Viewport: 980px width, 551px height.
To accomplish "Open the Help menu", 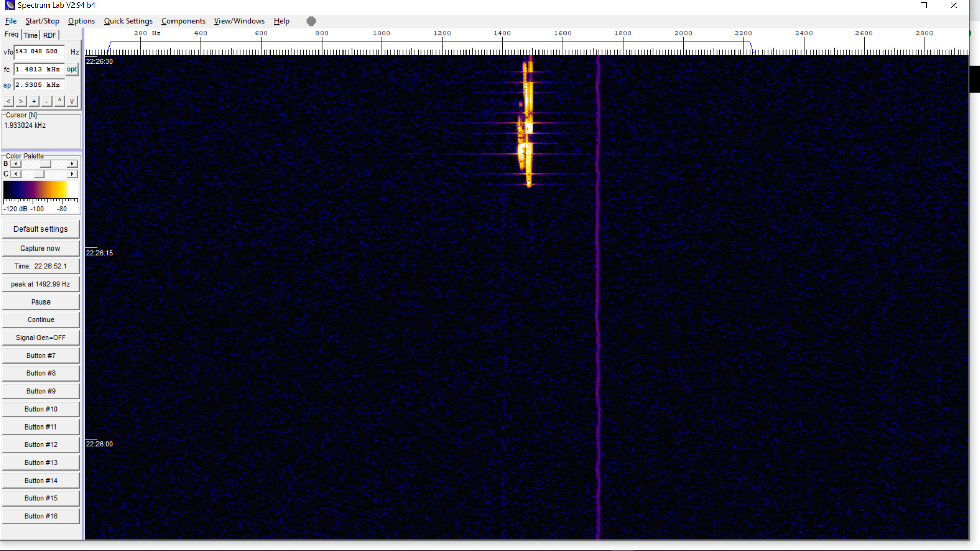I will coord(281,21).
